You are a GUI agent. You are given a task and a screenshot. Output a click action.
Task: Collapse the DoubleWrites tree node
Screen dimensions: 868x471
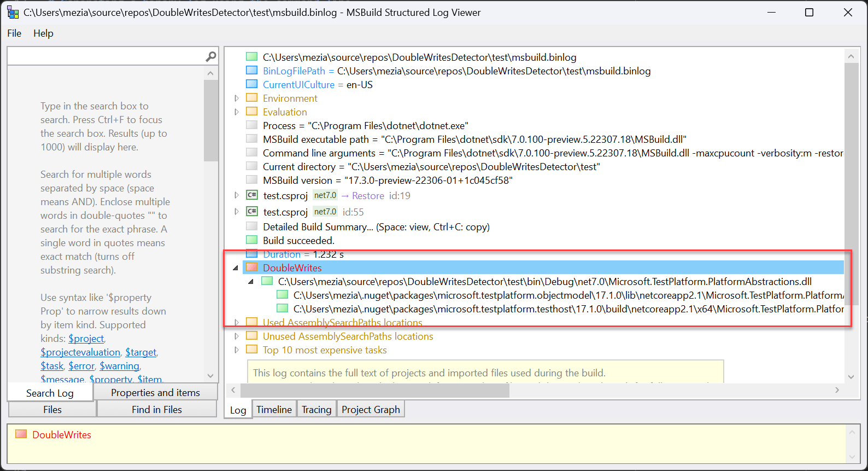pos(236,268)
